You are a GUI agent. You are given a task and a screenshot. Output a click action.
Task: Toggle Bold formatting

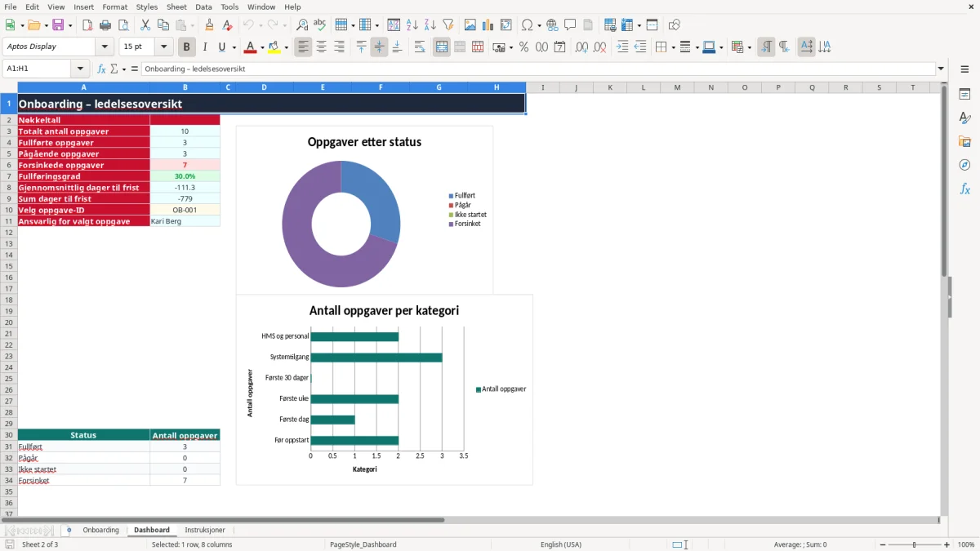tap(187, 47)
